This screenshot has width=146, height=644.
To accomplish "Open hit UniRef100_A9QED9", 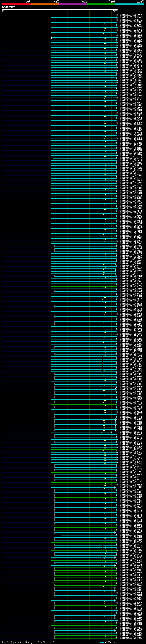I will point(131,22).
